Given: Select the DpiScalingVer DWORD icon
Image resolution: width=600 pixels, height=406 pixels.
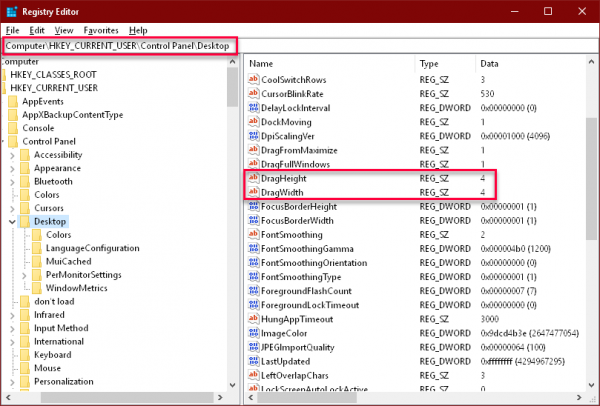Looking at the screenshot, I should 253,136.
